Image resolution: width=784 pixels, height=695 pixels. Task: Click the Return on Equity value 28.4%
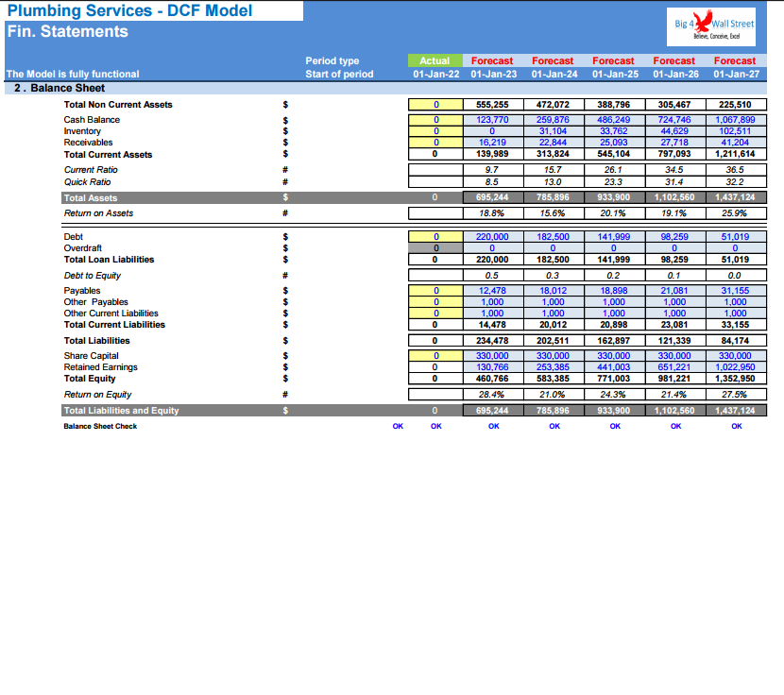coord(493,395)
